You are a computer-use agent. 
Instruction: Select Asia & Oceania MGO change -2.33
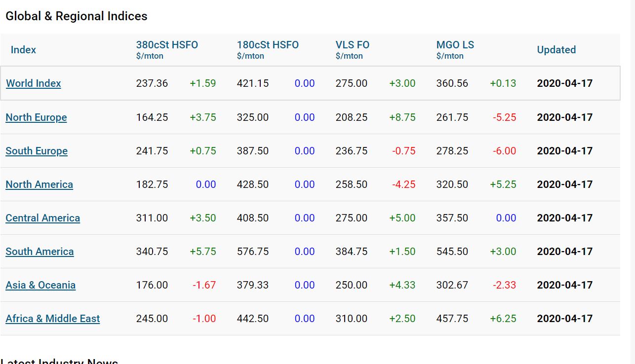pos(505,285)
